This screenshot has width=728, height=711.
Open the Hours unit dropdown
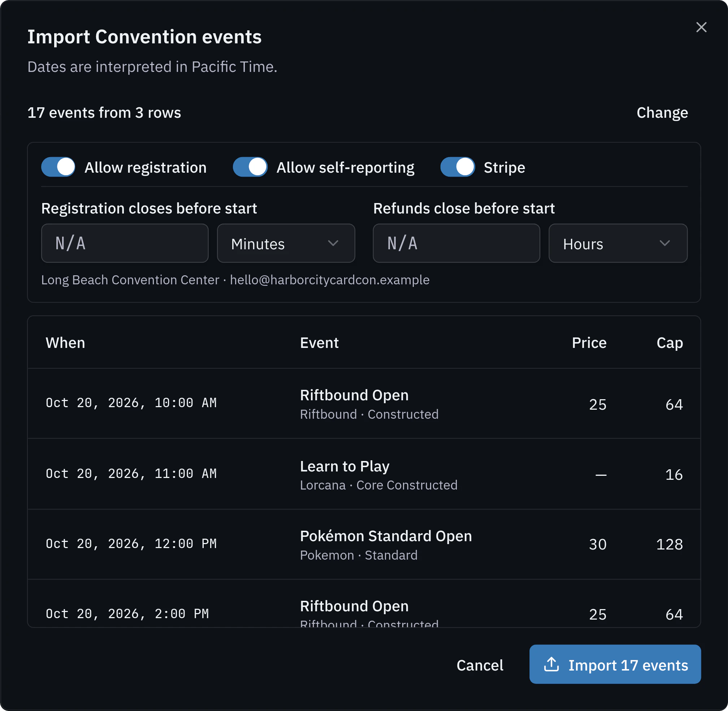pos(618,243)
